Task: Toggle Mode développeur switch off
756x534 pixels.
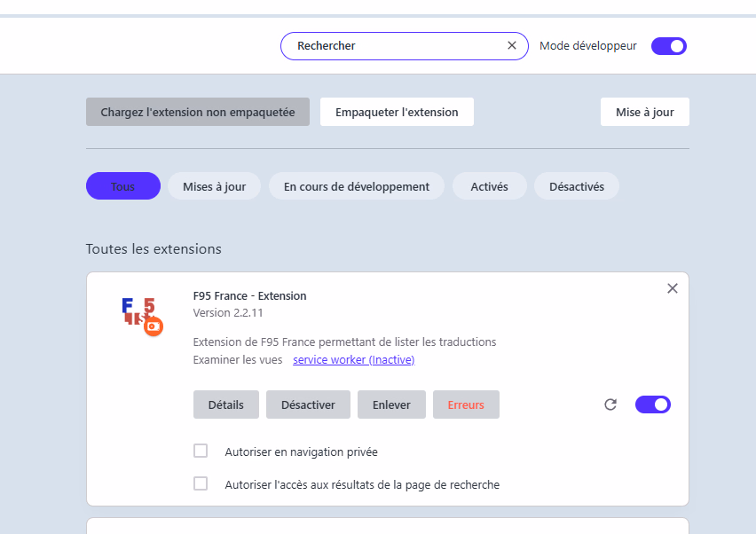Action: point(668,46)
